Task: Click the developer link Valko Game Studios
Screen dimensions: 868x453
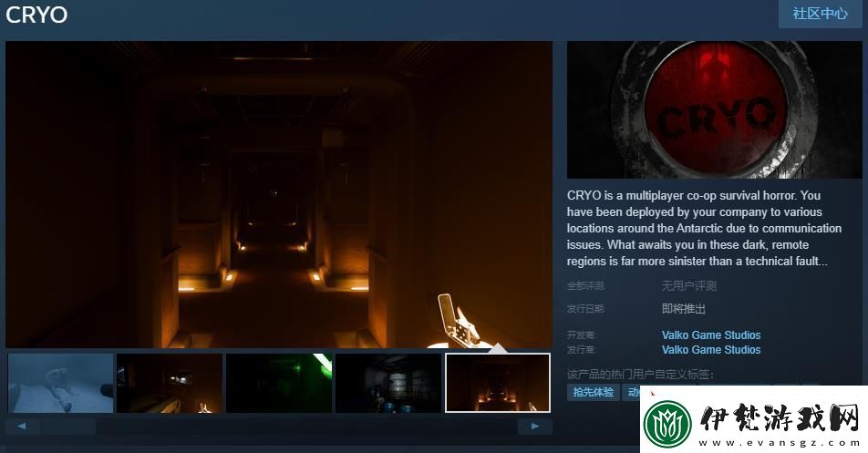Action: click(x=711, y=335)
